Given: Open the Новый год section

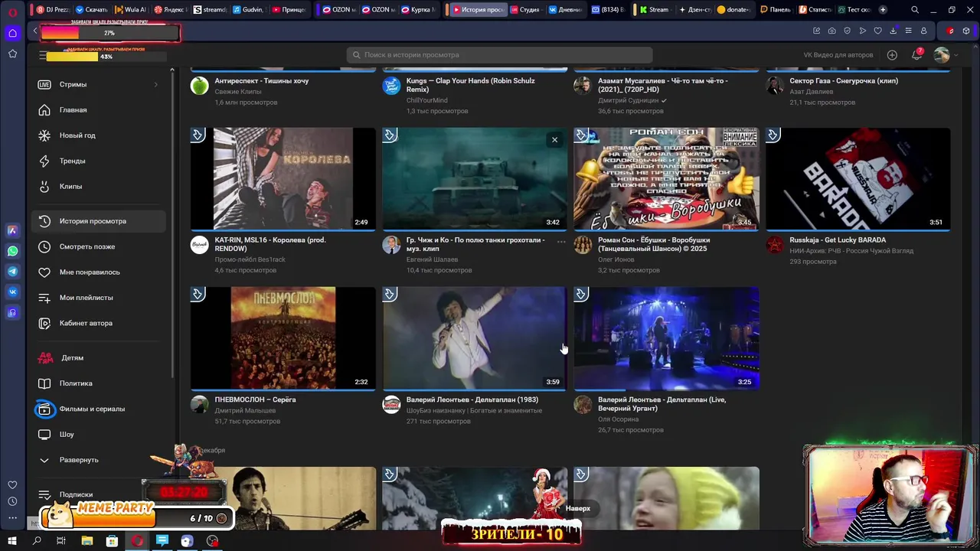Looking at the screenshot, I should 99,135.
